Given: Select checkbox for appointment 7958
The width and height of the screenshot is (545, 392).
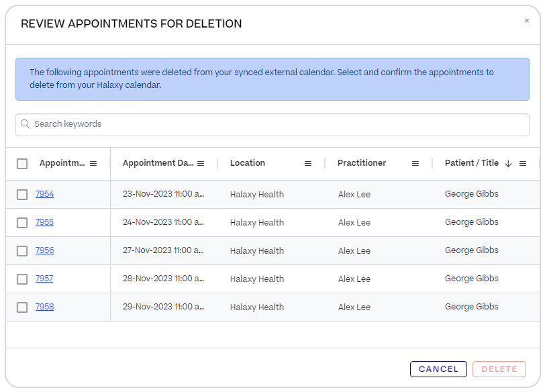Looking at the screenshot, I should [x=22, y=307].
